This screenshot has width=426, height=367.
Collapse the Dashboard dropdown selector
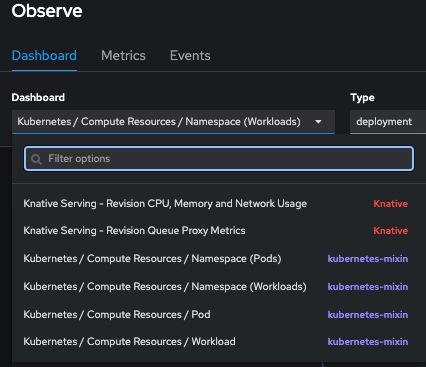pyautogui.click(x=173, y=122)
